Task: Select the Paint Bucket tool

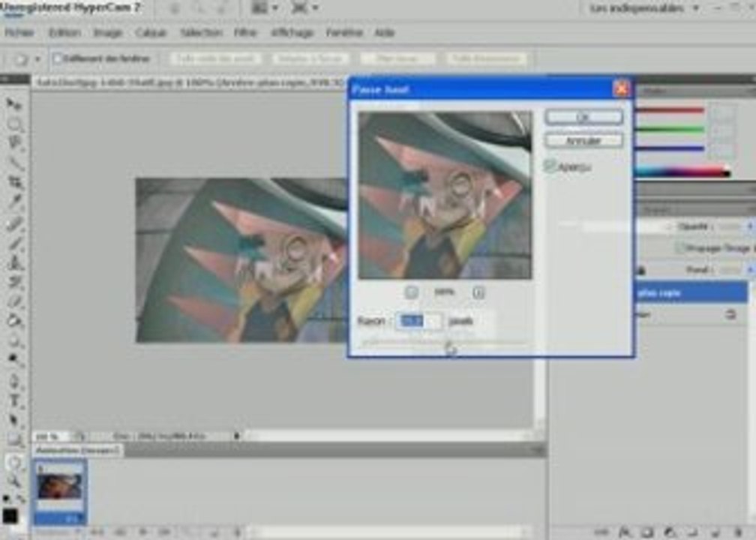Action: click(x=14, y=321)
